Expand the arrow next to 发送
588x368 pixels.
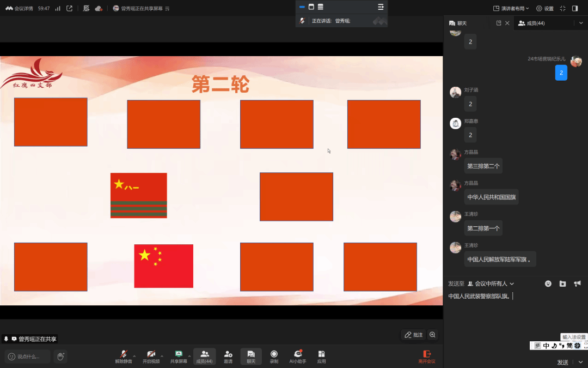580,362
